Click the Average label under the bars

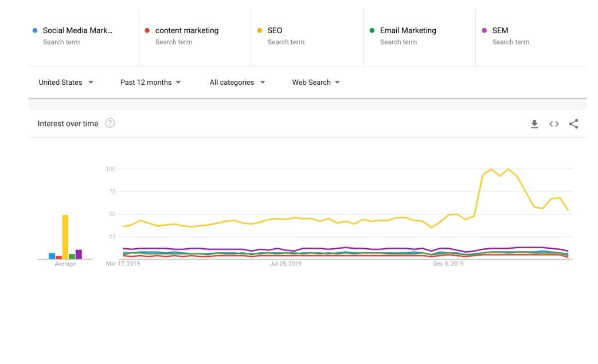coord(65,264)
